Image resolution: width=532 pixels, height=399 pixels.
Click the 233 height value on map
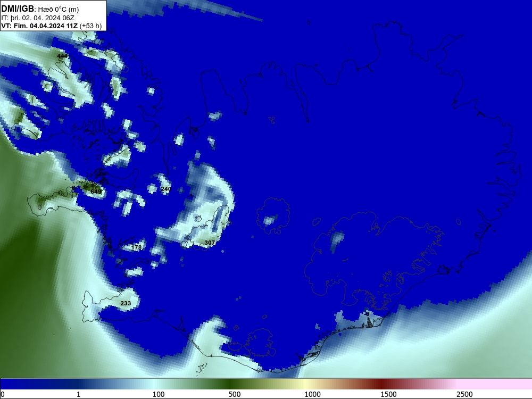(x=126, y=303)
